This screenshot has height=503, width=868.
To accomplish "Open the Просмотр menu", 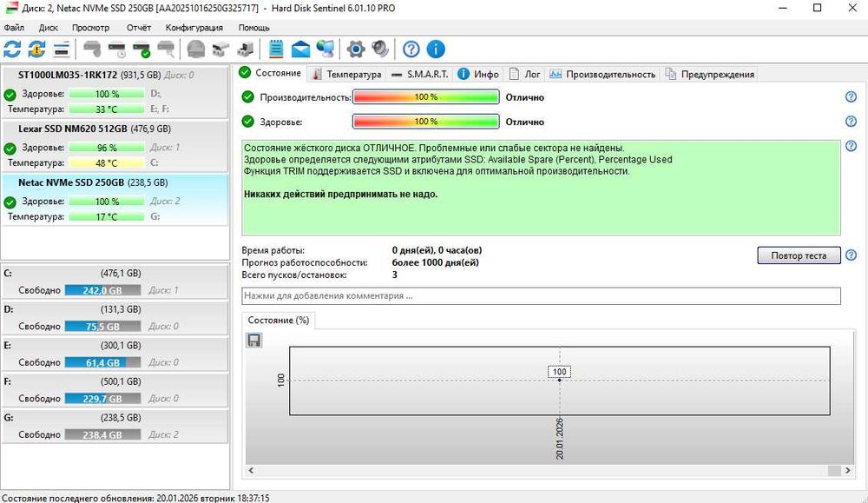I will point(91,28).
